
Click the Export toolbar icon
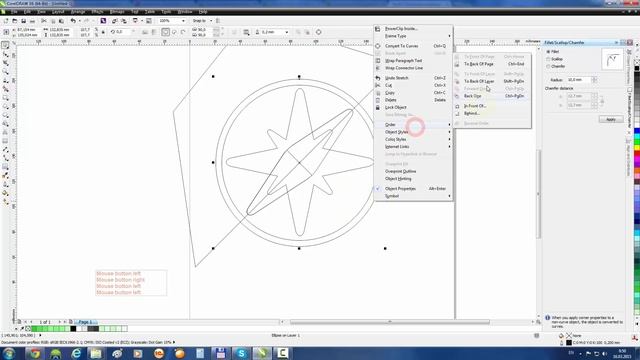[x=124, y=21]
